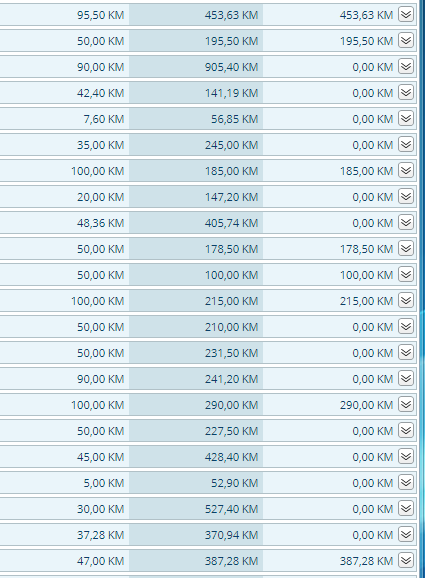Expand the 428,40 KM row
This screenshot has height=578, width=425.
(x=406, y=456)
